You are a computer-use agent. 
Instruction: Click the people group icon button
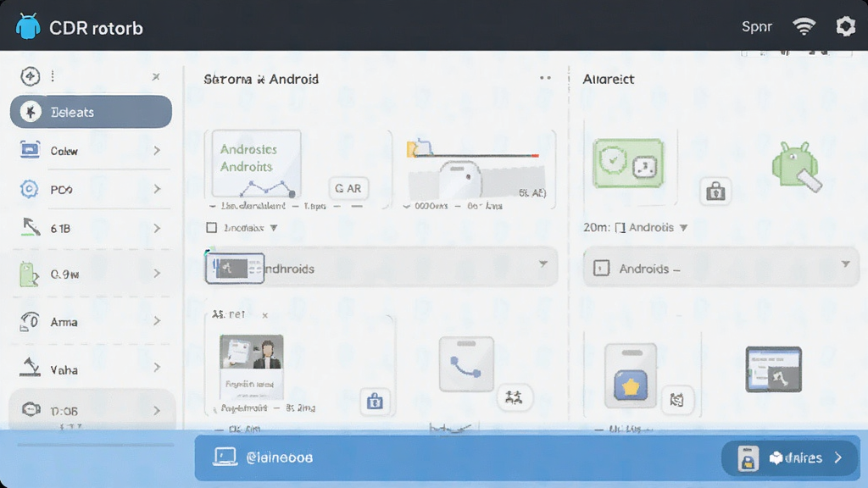click(x=515, y=397)
